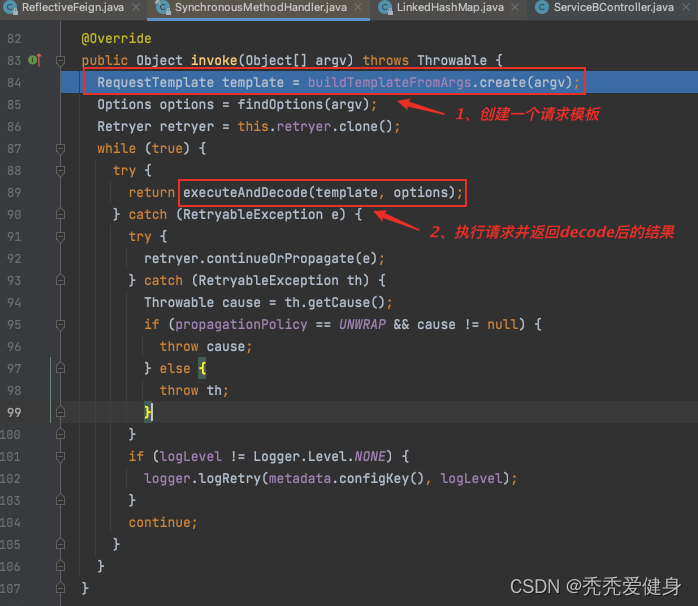Switch to ReflectiveFeign.java tab
Image resolution: width=698 pixels, height=606 pixels.
[73, 8]
